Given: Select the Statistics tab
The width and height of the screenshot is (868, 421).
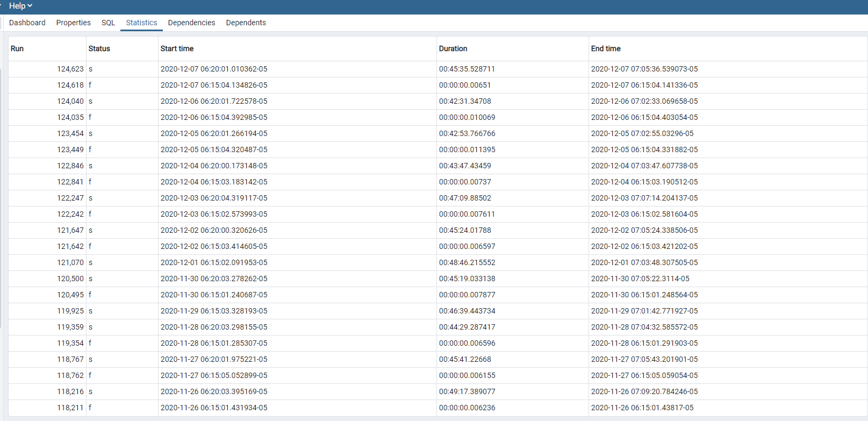Looking at the screenshot, I should click(x=141, y=23).
